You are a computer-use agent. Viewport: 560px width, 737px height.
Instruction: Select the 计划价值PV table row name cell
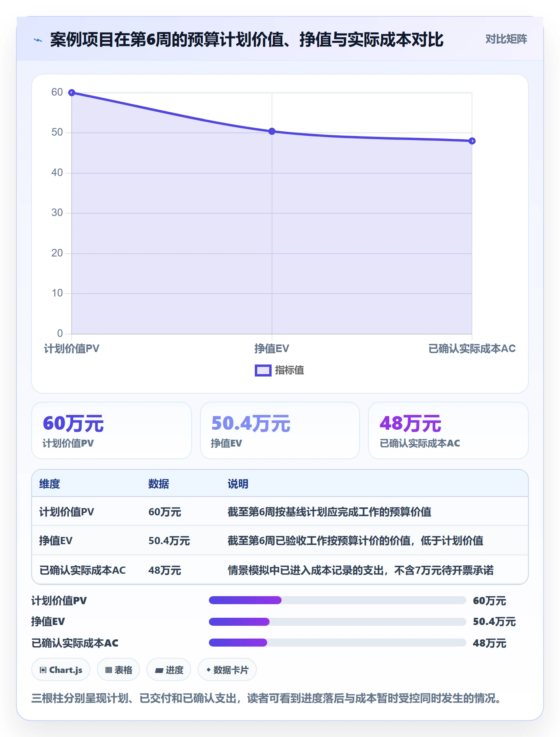[67, 512]
